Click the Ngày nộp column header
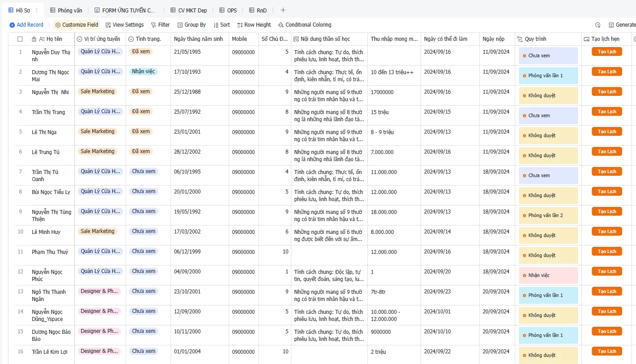The image size is (636, 364). 497,39
